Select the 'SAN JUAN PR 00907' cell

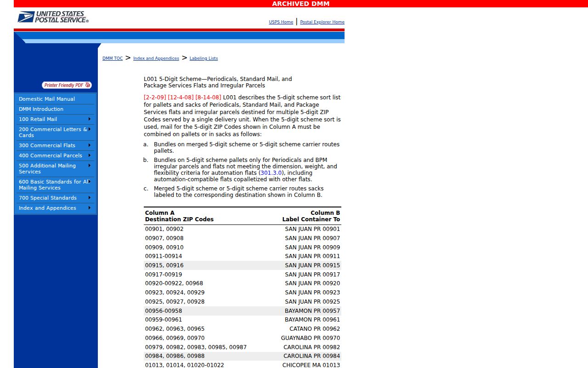pos(312,238)
